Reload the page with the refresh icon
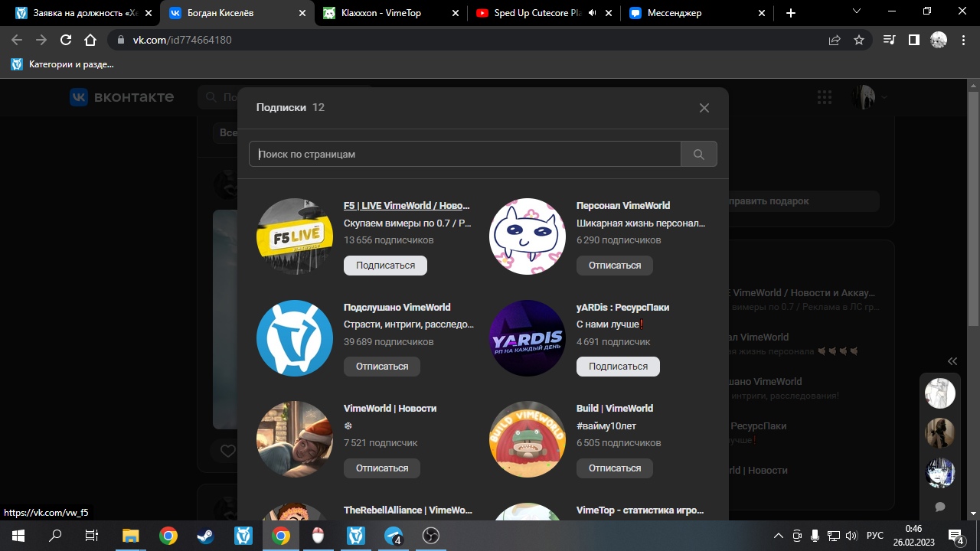This screenshot has width=980, height=551. pyautogui.click(x=66, y=40)
